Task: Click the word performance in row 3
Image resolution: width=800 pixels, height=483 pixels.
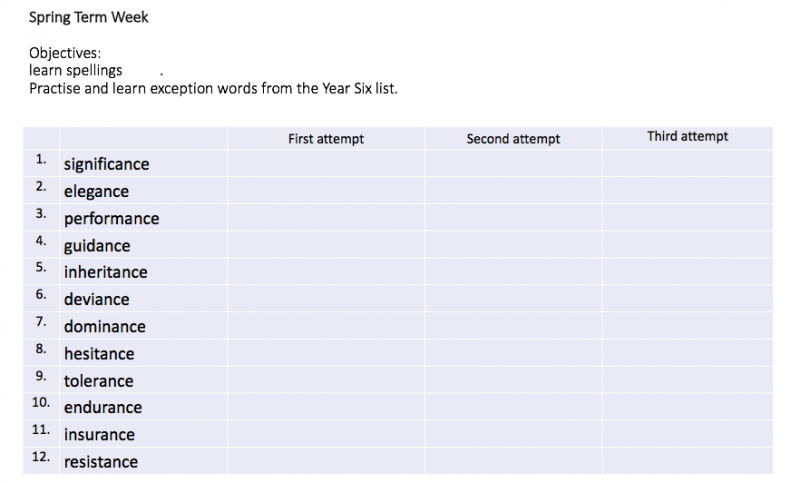Action: click(x=111, y=219)
